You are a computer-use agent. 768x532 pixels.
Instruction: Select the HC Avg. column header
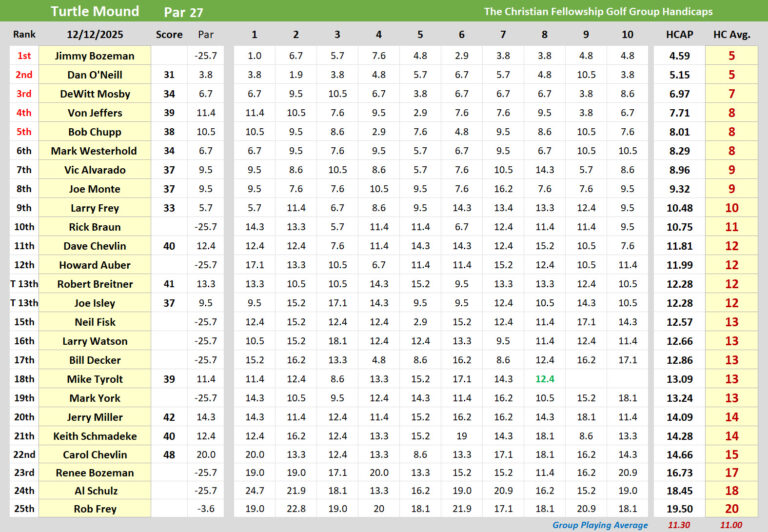(x=730, y=34)
